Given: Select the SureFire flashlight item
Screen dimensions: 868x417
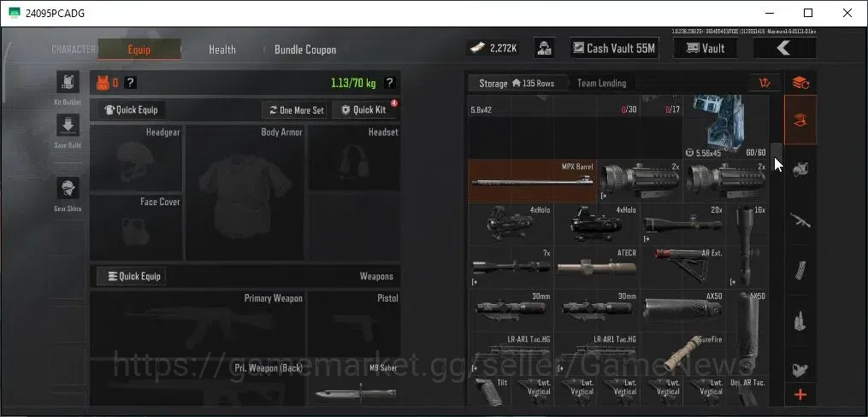Looking at the screenshot, I should tap(682, 354).
